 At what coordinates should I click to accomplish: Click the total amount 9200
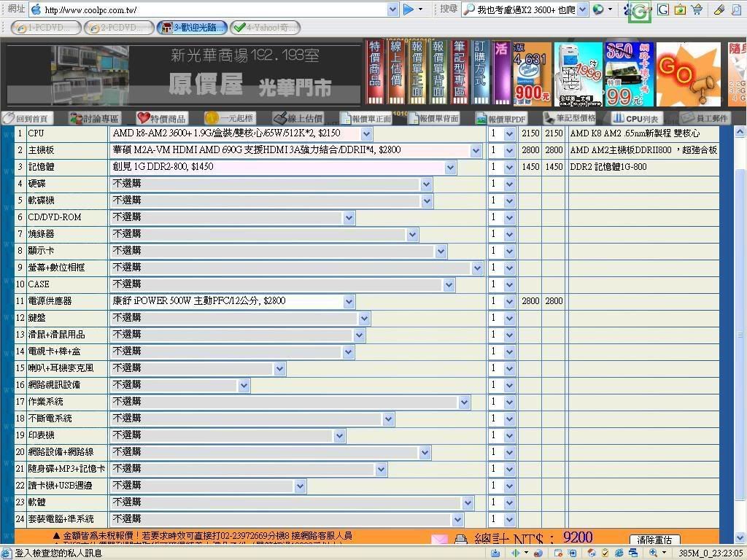578,538
